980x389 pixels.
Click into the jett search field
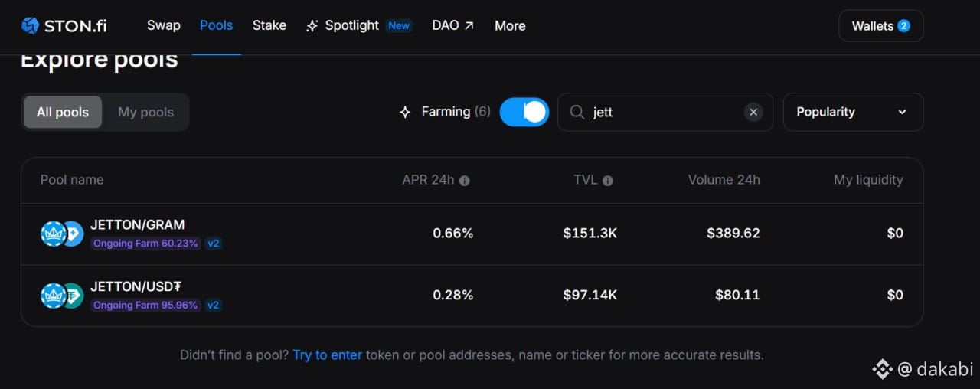(665, 113)
